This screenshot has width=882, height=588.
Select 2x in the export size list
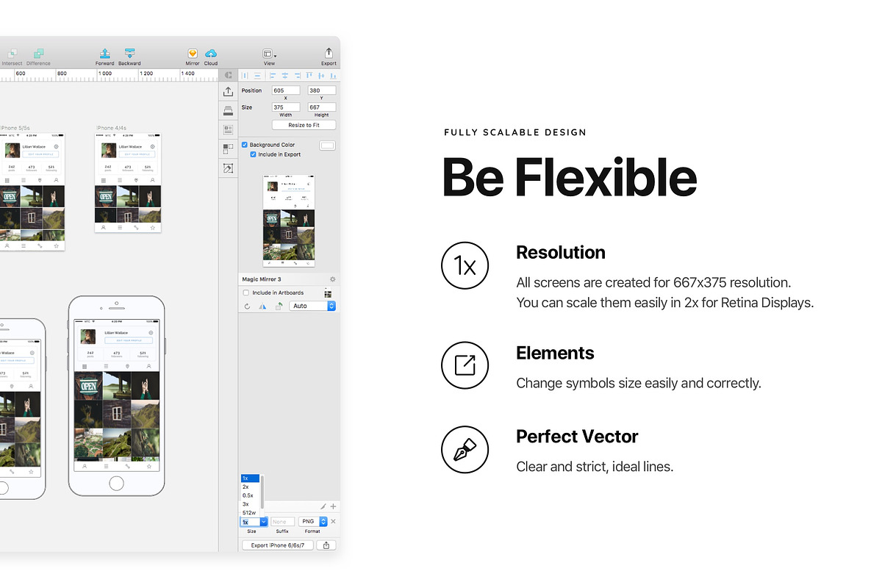coord(247,487)
